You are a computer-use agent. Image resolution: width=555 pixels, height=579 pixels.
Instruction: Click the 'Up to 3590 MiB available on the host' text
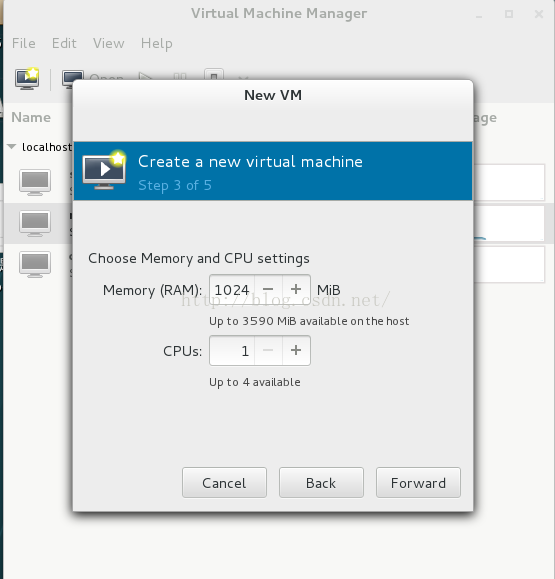(309, 321)
